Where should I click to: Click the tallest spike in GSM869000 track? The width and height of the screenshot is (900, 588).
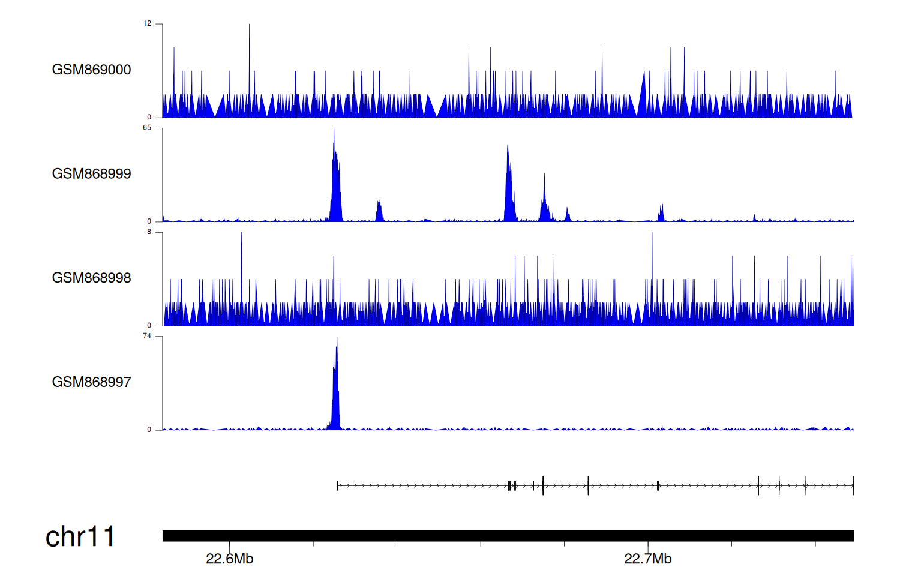click(249, 66)
